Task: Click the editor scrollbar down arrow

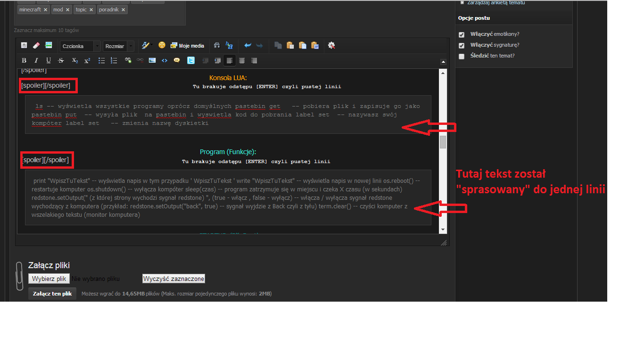Action: (443, 230)
